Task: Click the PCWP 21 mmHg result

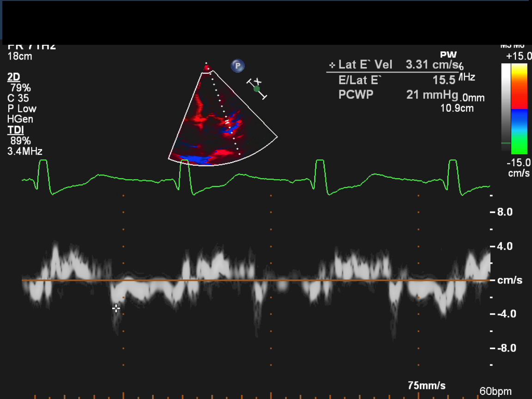Action: 432,95
